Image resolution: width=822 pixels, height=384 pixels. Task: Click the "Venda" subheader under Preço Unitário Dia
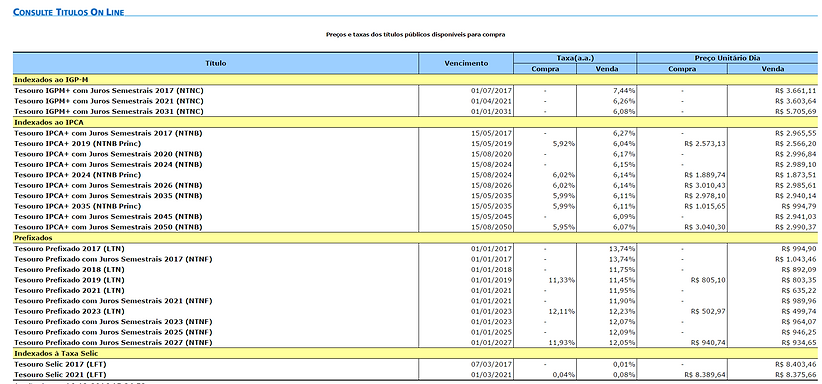[773, 69]
